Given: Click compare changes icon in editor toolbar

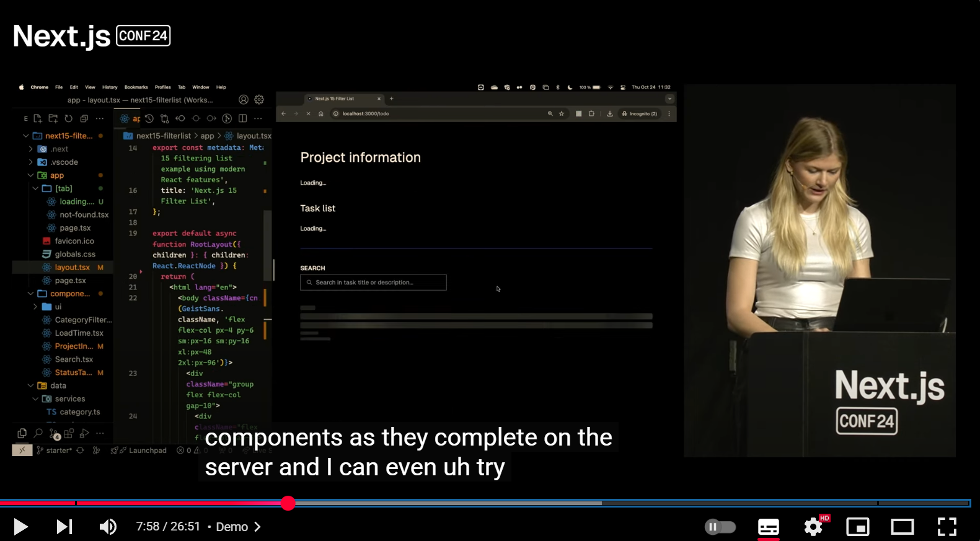Looking at the screenshot, I should tap(165, 118).
